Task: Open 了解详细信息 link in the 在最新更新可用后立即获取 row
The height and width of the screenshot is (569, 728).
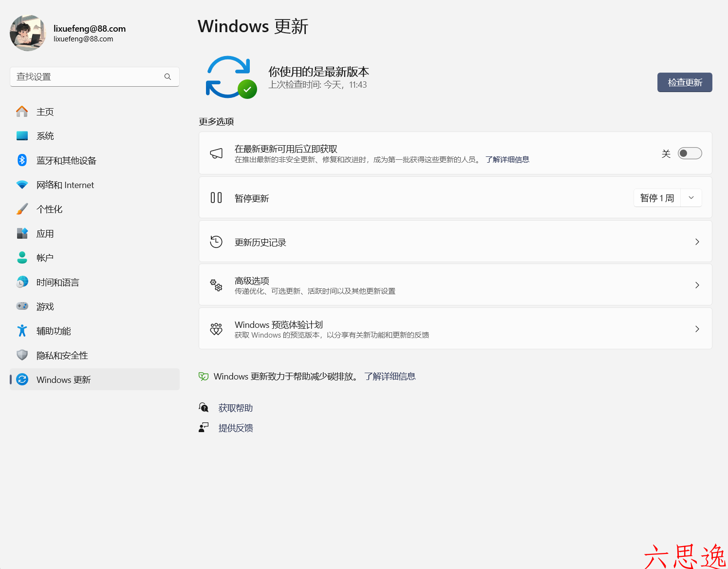Action: pos(507,160)
